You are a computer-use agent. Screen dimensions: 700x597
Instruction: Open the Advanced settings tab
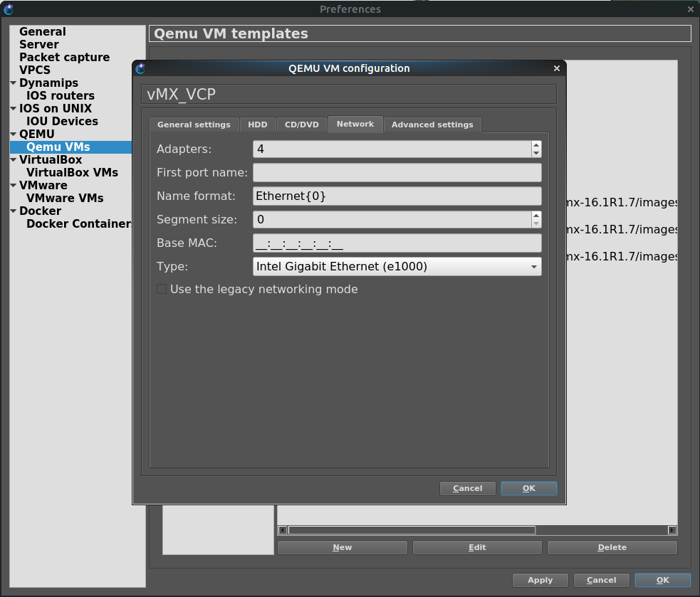(x=432, y=125)
